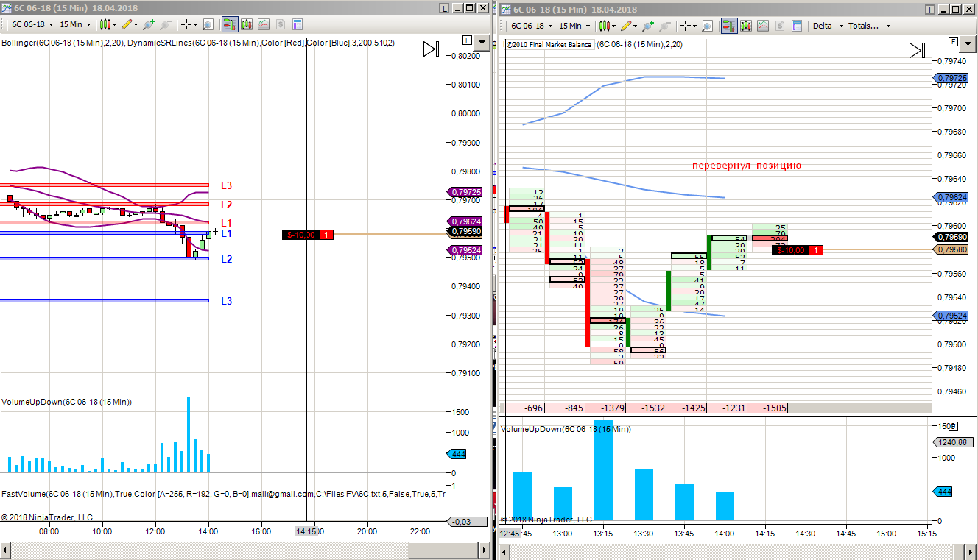The image size is (978, 560).
Task: Open the 15 Min interval dropdown in right chart
Action: pyautogui.click(x=574, y=26)
